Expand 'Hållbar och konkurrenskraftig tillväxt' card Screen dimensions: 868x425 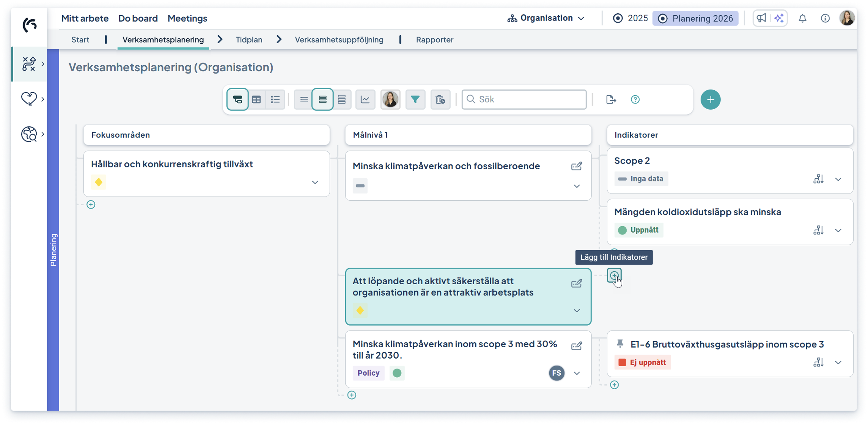[x=314, y=183]
